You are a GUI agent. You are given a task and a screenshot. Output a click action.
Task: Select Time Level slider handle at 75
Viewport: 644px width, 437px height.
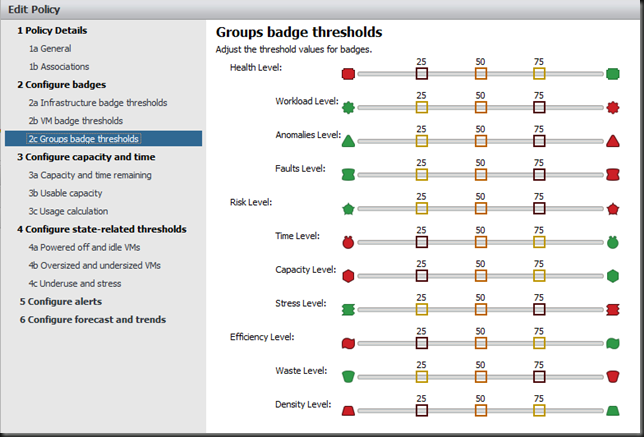click(539, 242)
